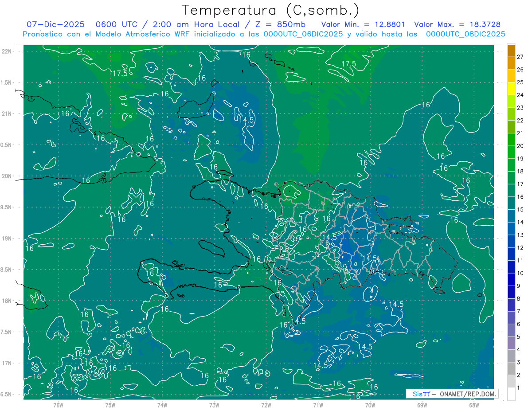Viewport: 532px width, 411px height.
Task: Click the latitude axis label '22N'
Action: pyautogui.click(x=7, y=51)
